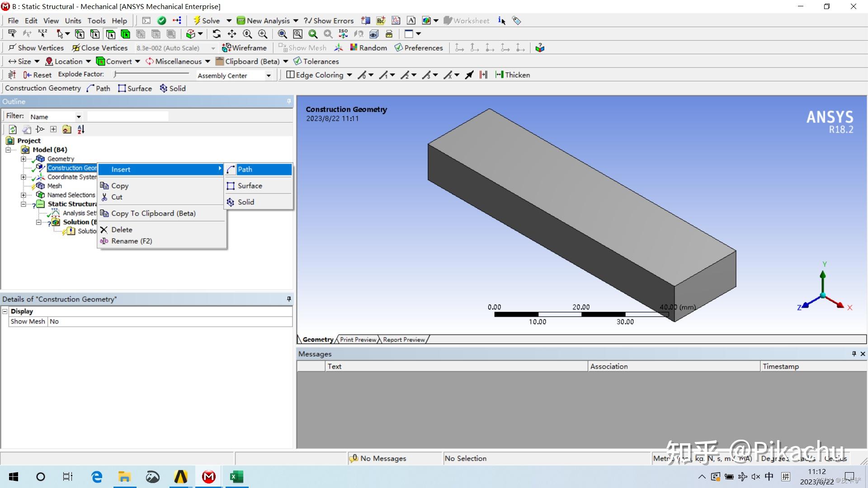Viewport: 868px width, 488px height.
Task: Open the Worksheet view
Action: pyautogui.click(x=467, y=20)
